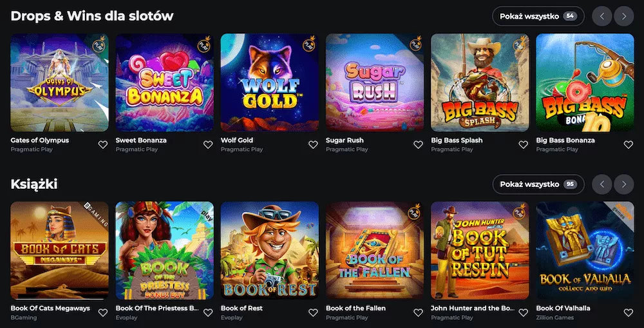Click heart icon next to Big Bass Bonanza
This screenshot has height=328, width=644.
pyautogui.click(x=628, y=144)
